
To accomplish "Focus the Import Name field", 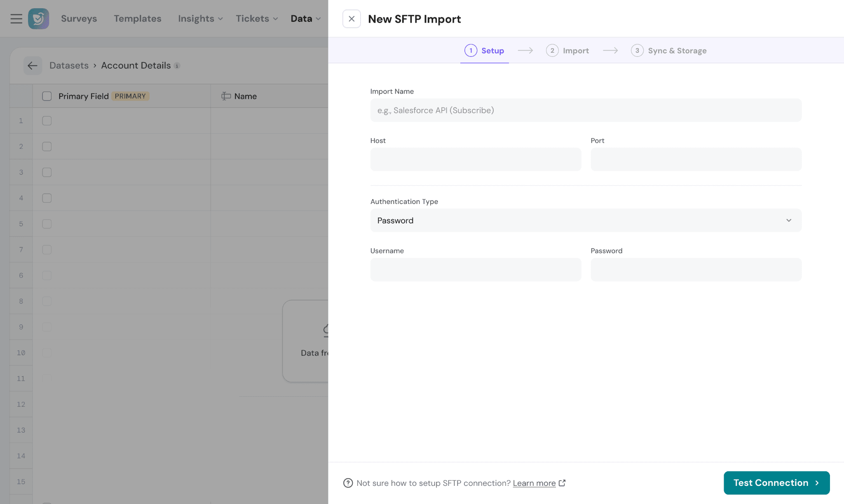I will click(586, 110).
